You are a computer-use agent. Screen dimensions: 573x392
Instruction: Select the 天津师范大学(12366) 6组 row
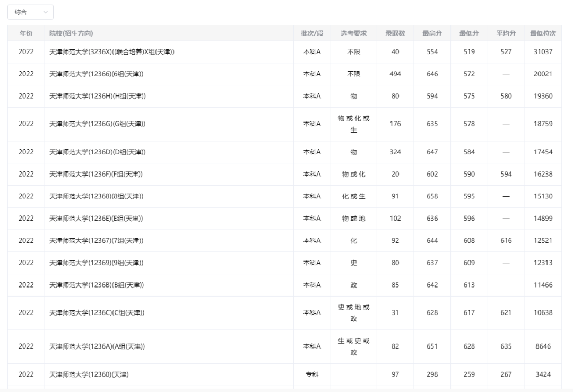point(96,74)
